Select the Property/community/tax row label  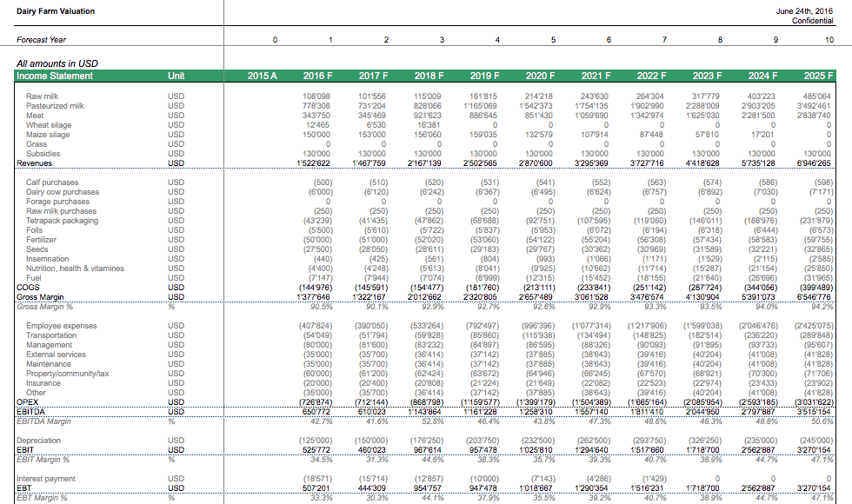pyautogui.click(x=68, y=374)
